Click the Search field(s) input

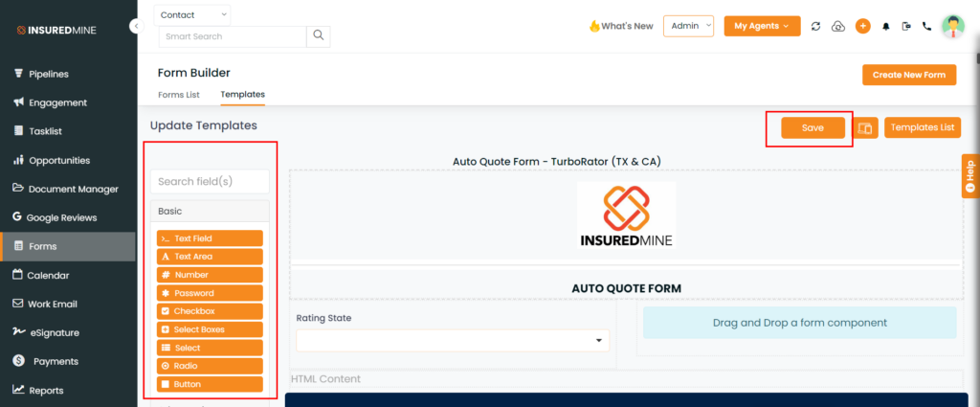210,181
